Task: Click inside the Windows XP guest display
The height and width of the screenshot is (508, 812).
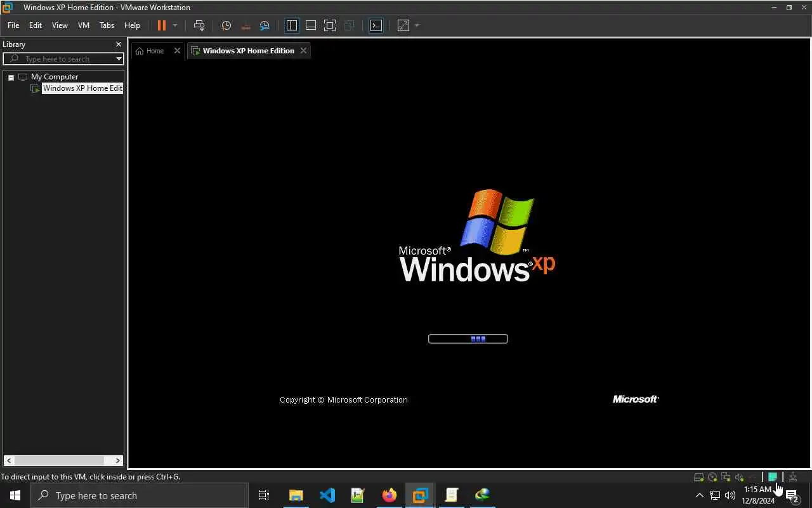Action: 469,264
